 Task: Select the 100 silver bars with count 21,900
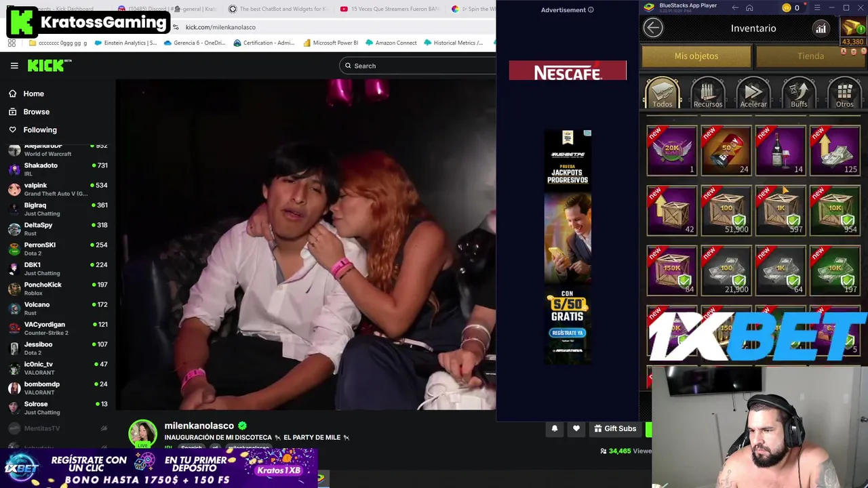[726, 271]
